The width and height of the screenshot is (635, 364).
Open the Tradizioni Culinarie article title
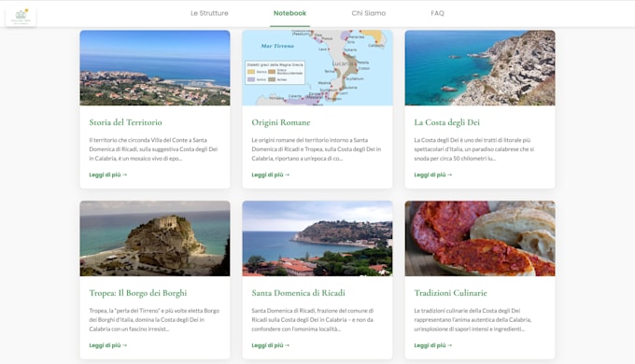tap(450, 293)
